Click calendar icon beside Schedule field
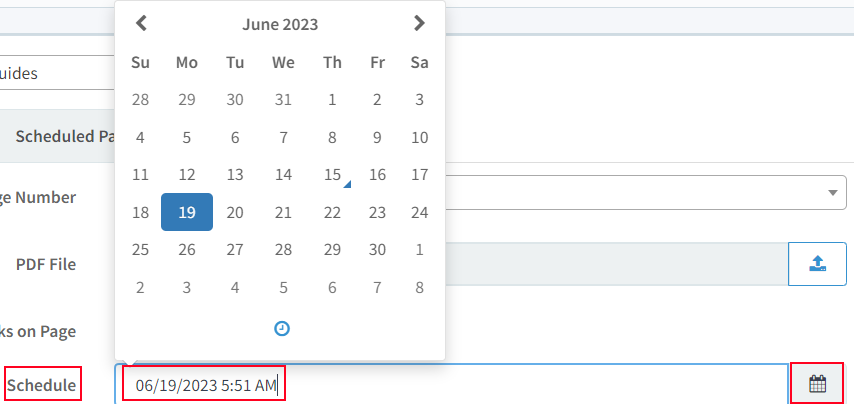This screenshot has width=854, height=404. click(818, 384)
